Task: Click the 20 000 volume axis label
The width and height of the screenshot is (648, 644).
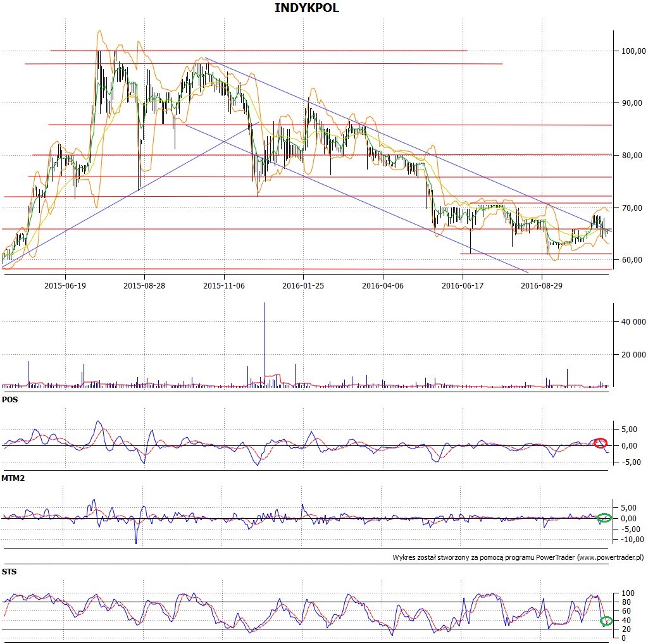Action: pyautogui.click(x=633, y=354)
